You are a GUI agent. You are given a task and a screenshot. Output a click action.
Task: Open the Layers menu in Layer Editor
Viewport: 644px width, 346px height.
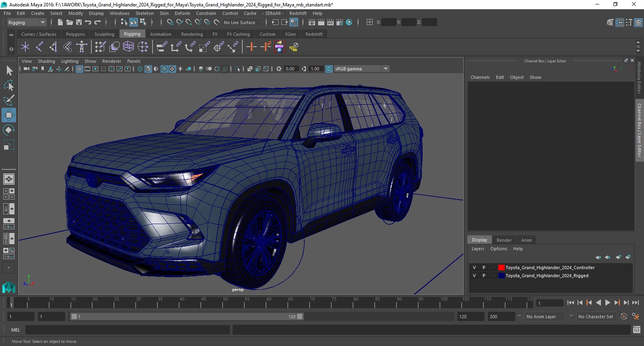tap(478, 249)
